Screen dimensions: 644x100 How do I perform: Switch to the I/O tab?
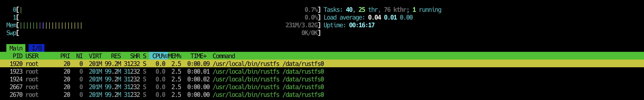(36, 48)
